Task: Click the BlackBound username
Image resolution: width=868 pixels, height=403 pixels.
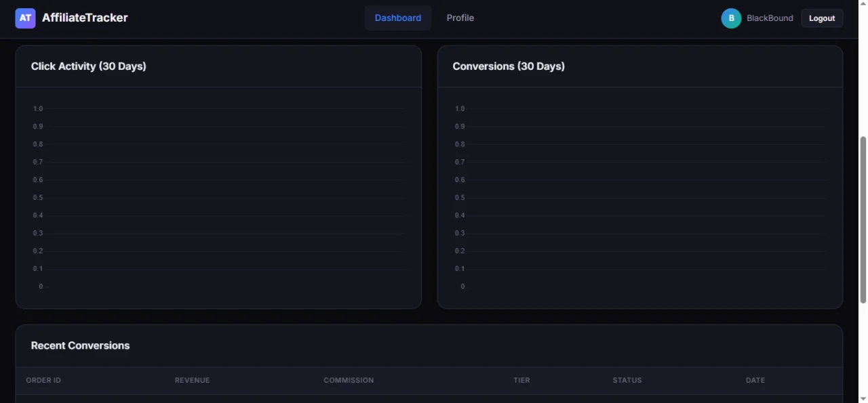Action: [770, 18]
